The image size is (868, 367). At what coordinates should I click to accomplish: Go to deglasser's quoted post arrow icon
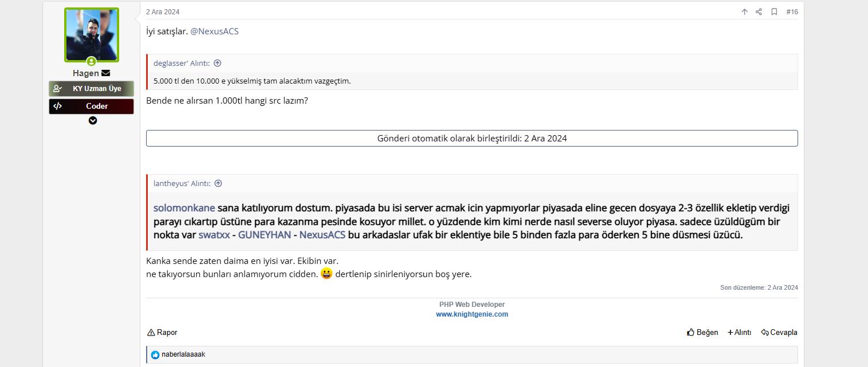pyautogui.click(x=217, y=63)
